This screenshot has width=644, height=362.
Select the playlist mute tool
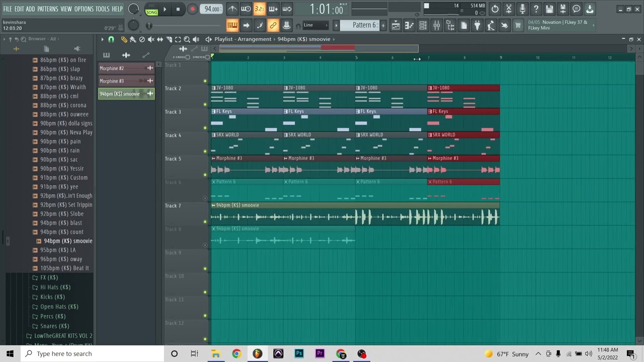151,39
